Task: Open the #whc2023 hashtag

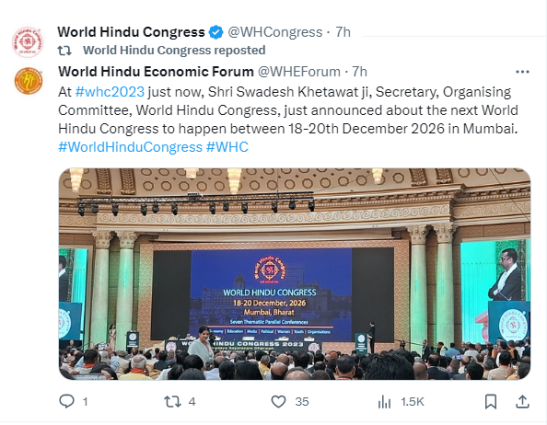Action: pyautogui.click(x=110, y=92)
